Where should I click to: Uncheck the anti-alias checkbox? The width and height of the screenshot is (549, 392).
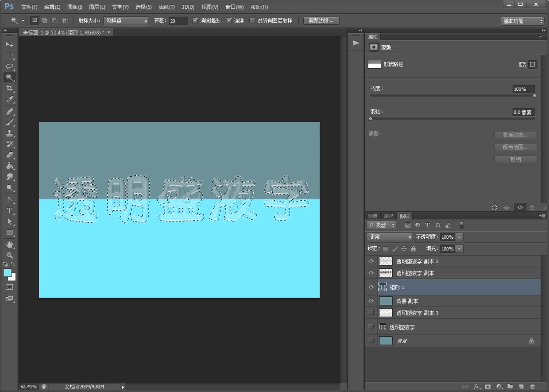click(195, 20)
